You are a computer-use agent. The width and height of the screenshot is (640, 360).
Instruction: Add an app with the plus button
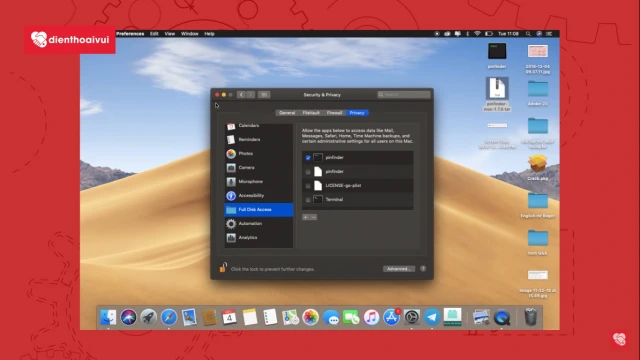(x=306, y=217)
